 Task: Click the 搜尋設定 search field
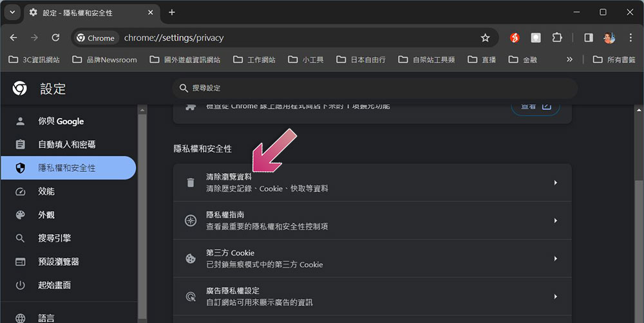375,88
